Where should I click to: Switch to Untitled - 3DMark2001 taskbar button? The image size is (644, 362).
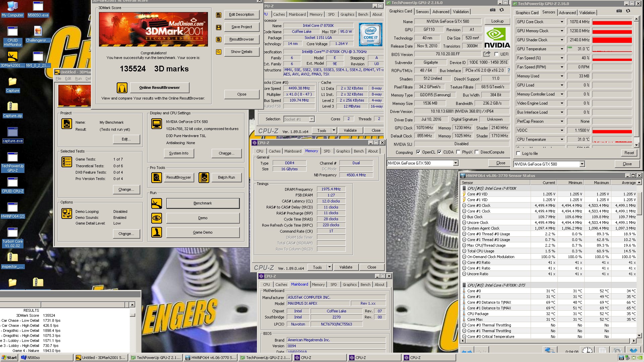pyautogui.click(x=101, y=358)
